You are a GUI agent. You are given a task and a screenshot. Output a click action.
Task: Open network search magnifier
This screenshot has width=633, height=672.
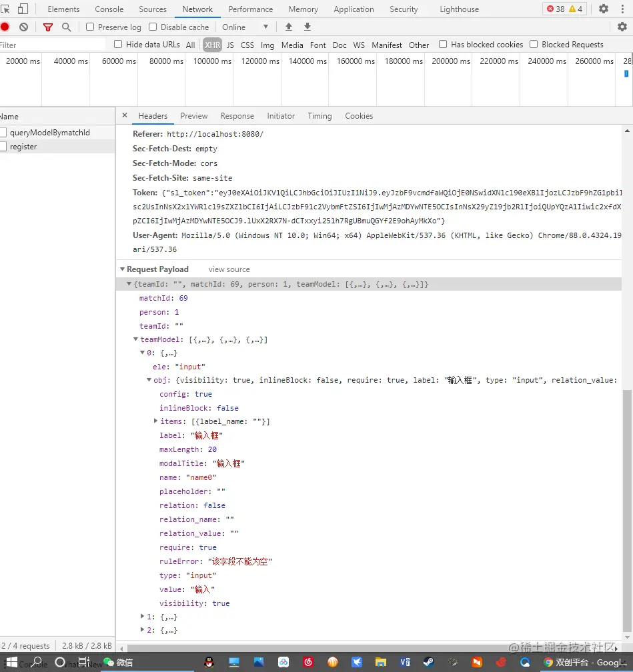67,27
